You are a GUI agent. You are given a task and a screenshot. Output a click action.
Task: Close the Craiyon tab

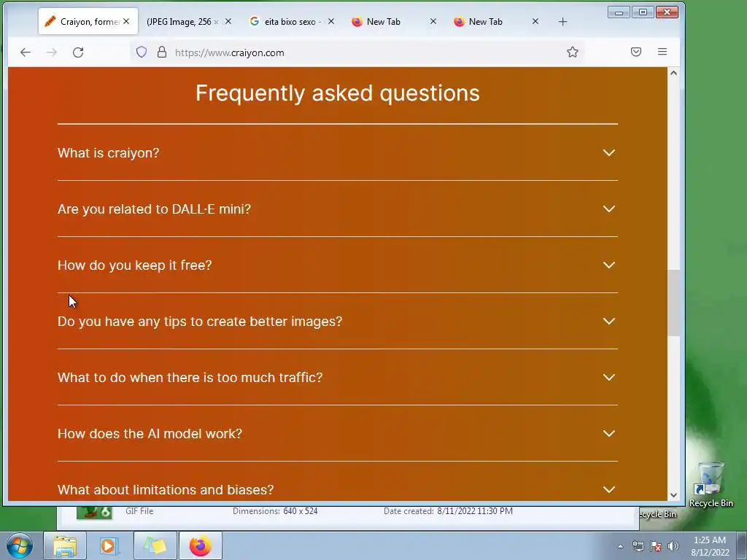[x=126, y=21]
